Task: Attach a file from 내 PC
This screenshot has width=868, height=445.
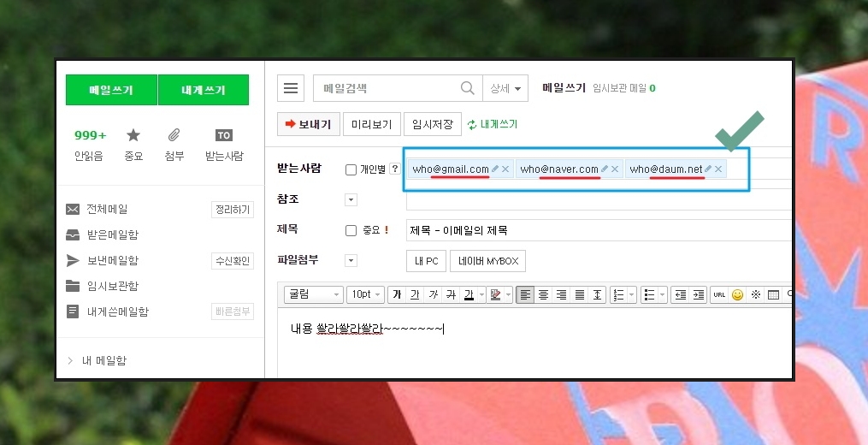Action: click(x=426, y=261)
